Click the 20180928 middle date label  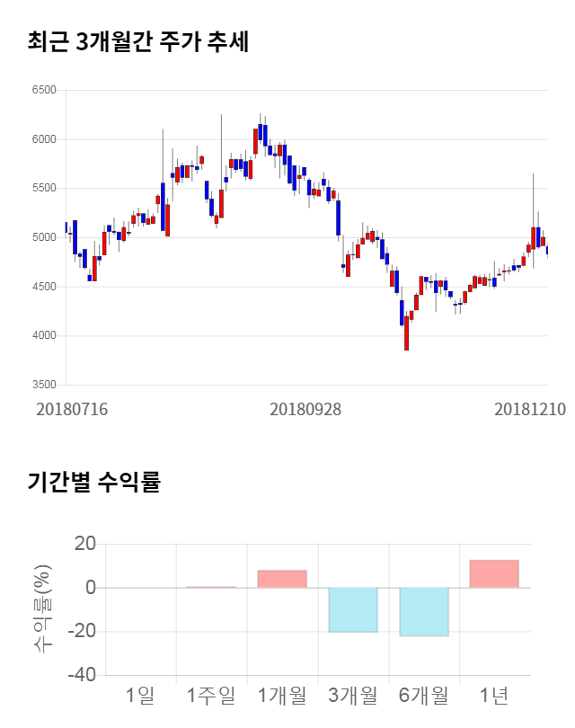305,409
